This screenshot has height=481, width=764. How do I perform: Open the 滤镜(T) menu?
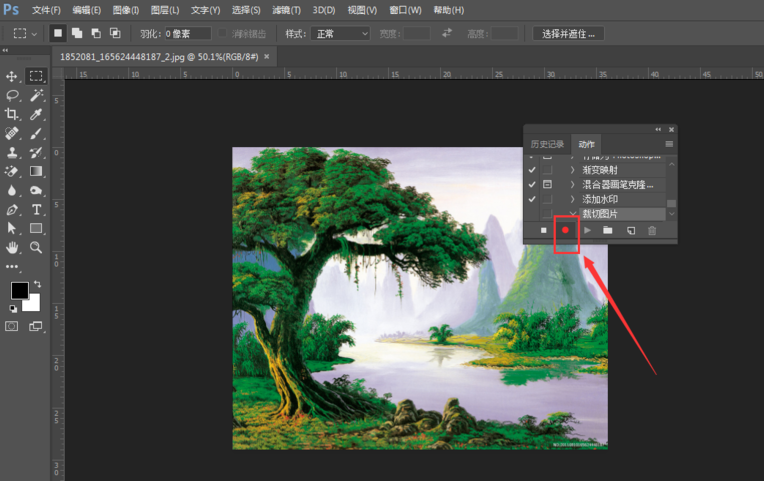(286, 9)
